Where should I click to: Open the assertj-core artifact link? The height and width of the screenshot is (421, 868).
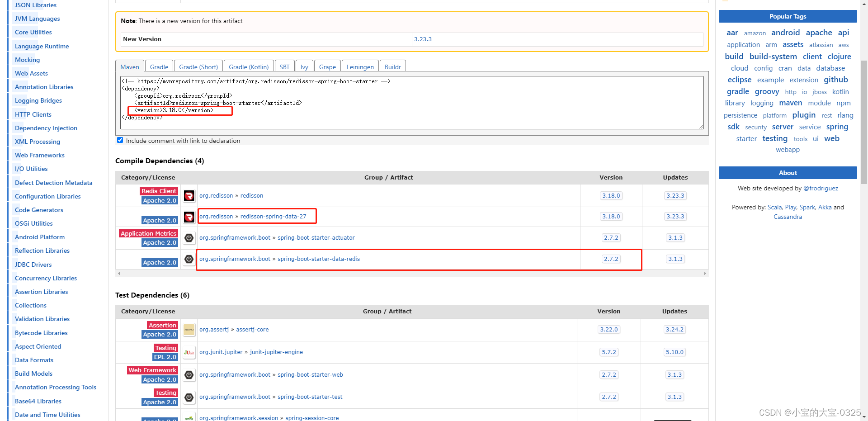(252, 330)
